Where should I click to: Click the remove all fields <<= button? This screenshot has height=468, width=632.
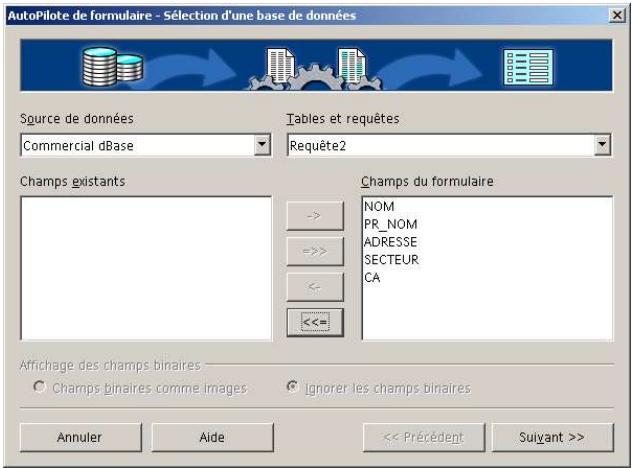click(315, 322)
